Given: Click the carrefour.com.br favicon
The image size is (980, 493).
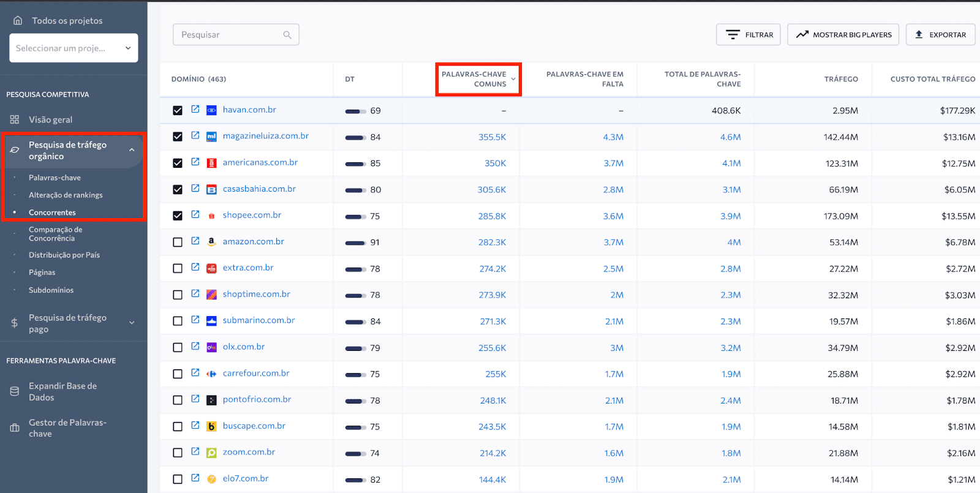Looking at the screenshot, I should pyautogui.click(x=211, y=374).
